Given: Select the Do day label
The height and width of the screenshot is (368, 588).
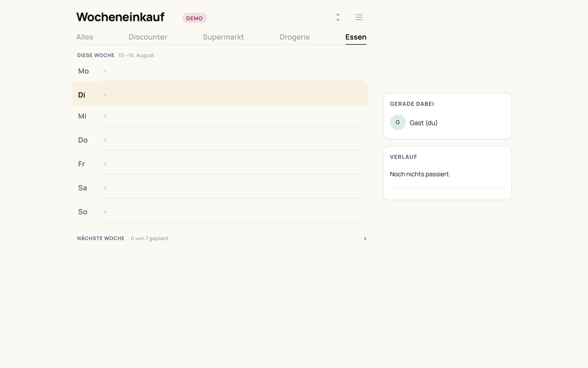Looking at the screenshot, I should (x=83, y=140).
